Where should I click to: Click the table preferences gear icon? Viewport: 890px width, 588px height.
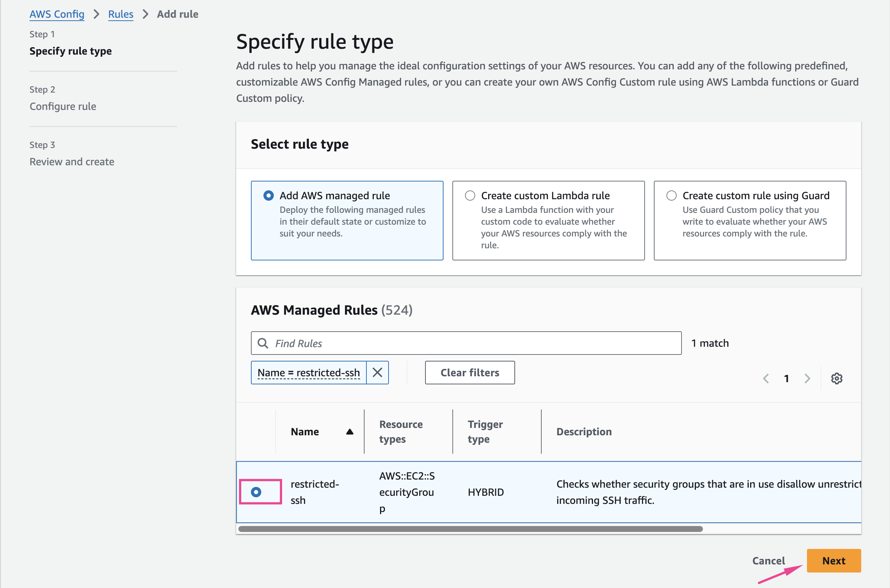coord(836,378)
